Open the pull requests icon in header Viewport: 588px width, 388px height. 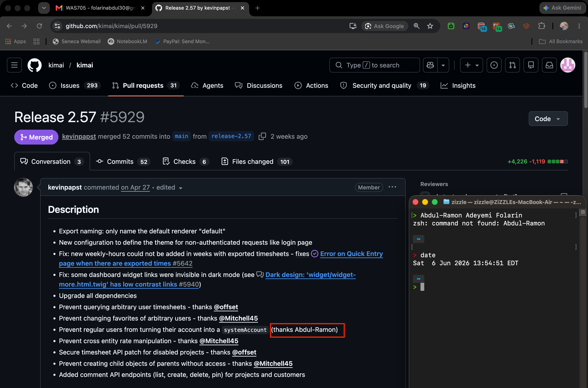click(x=512, y=65)
